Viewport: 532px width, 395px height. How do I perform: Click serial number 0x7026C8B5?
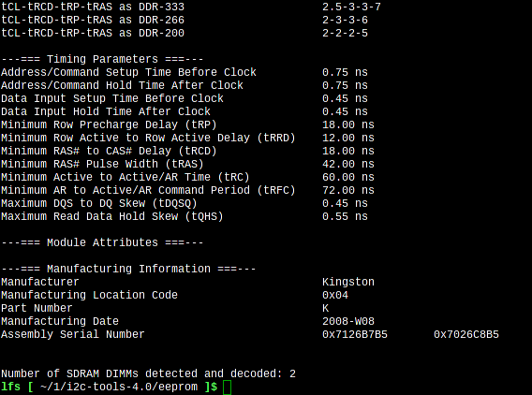466,335
